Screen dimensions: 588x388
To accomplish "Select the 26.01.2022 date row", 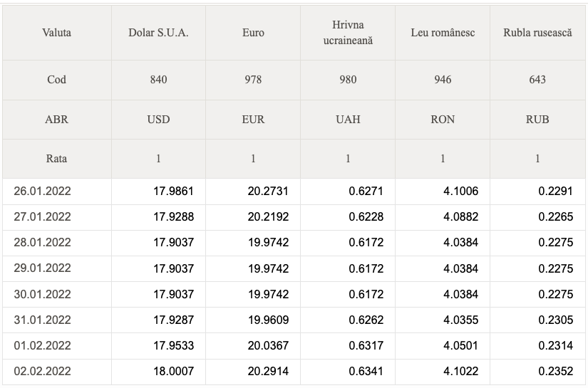I will tap(294, 192).
